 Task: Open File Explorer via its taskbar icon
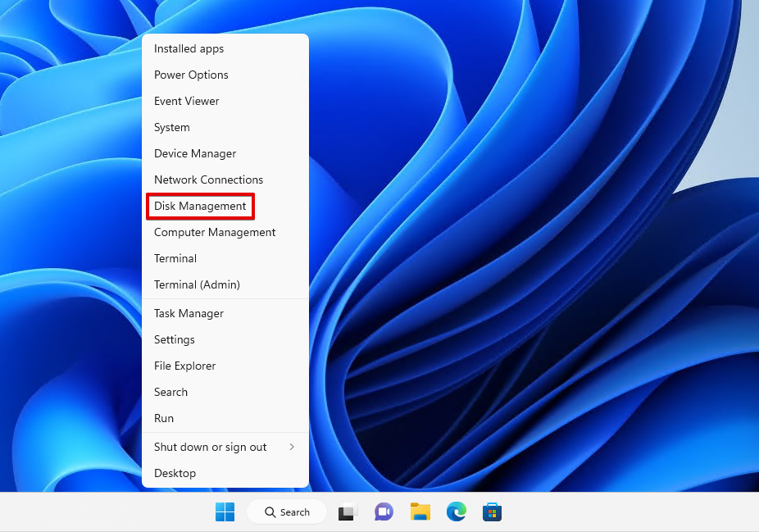coord(420,512)
